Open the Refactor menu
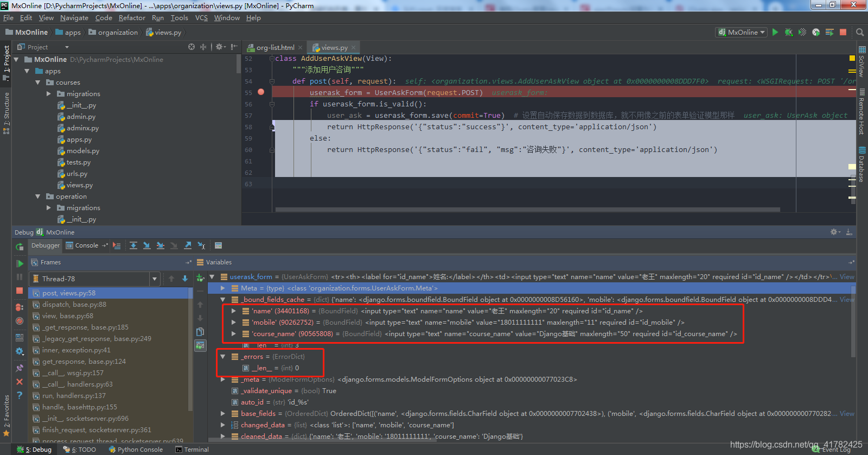 132,18
